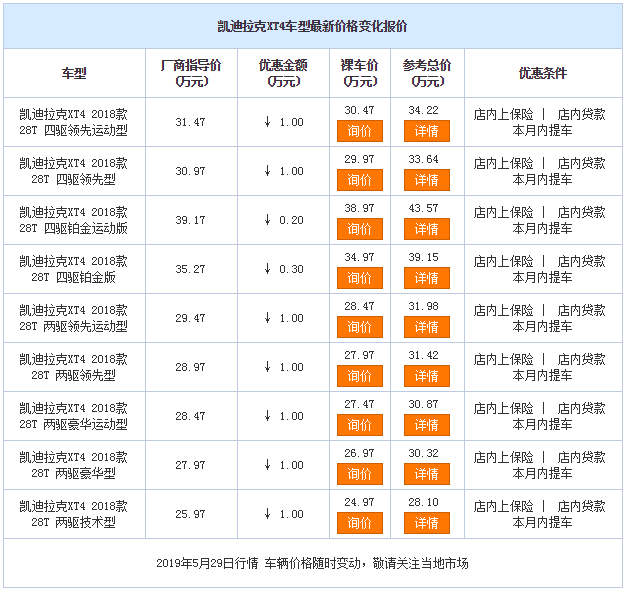
Task: Click 询价 button in 28T 四驱领先型 row
Action: click(359, 180)
